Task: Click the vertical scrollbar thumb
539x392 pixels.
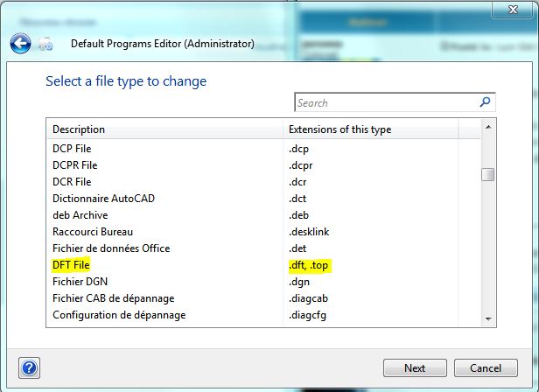Action: tap(488, 174)
